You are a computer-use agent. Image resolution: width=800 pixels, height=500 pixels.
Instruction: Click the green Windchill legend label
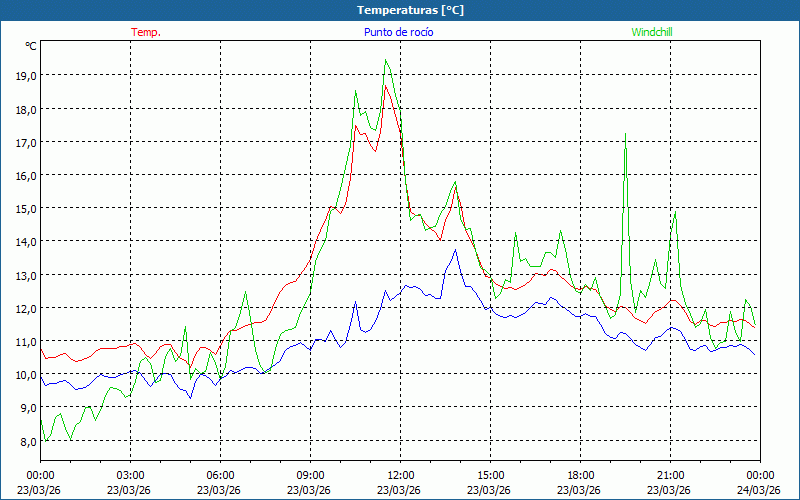click(x=653, y=32)
